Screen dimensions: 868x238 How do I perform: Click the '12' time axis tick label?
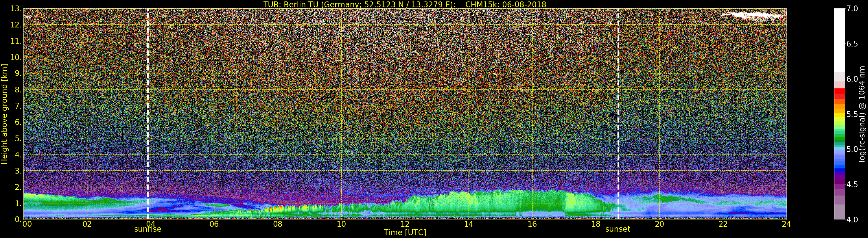(405, 224)
